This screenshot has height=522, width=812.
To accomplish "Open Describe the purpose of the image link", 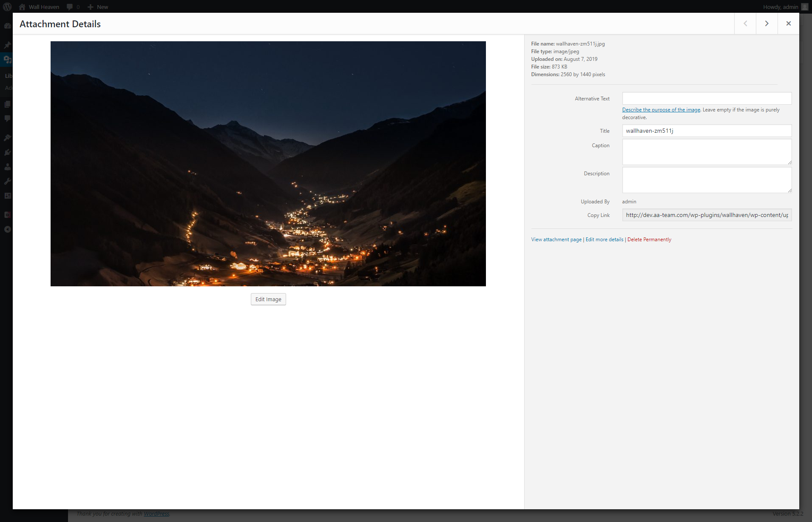I will [661, 110].
